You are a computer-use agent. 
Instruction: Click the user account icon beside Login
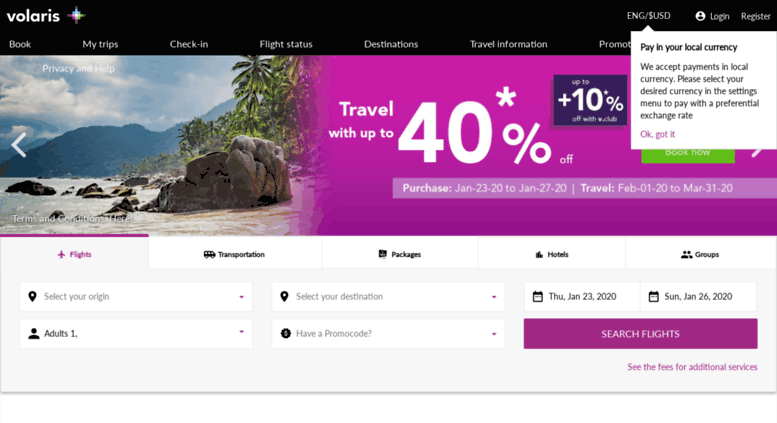pyautogui.click(x=700, y=16)
